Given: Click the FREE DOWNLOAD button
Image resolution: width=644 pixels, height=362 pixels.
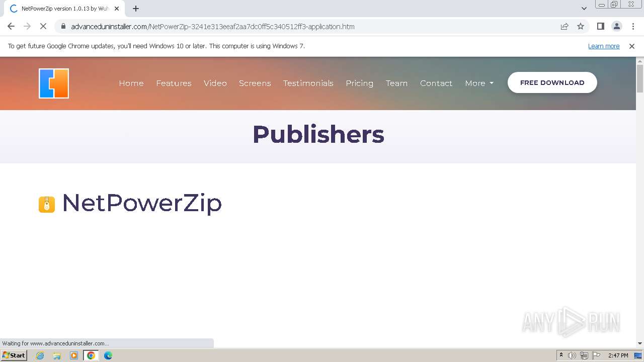Looking at the screenshot, I should pyautogui.click(x=552, y=82).
